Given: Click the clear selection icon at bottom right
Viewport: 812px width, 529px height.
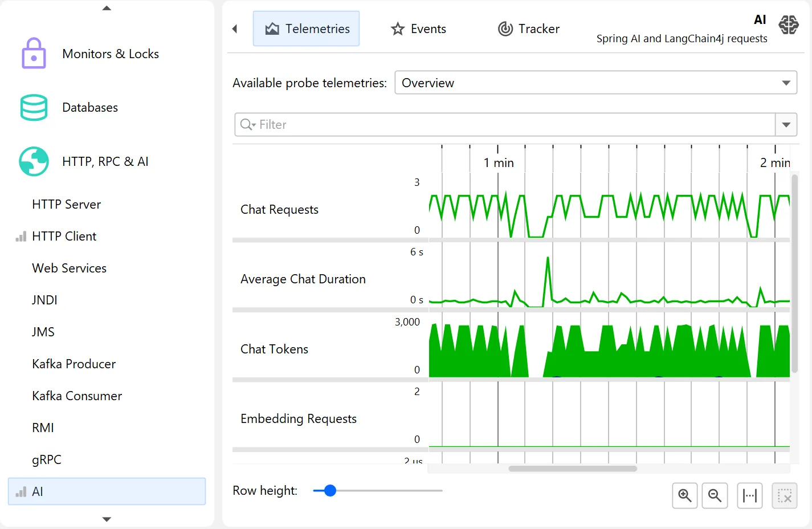Looking at the screenshot, I should click(x=784, y=496).
